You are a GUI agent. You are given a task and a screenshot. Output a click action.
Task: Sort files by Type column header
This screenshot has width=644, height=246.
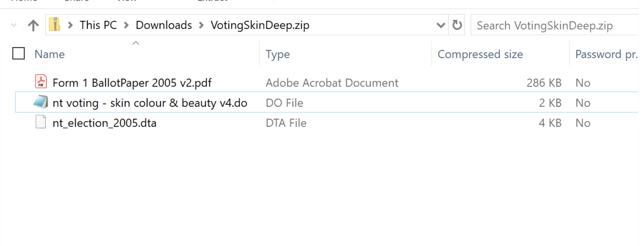click(x=278, y=54)
